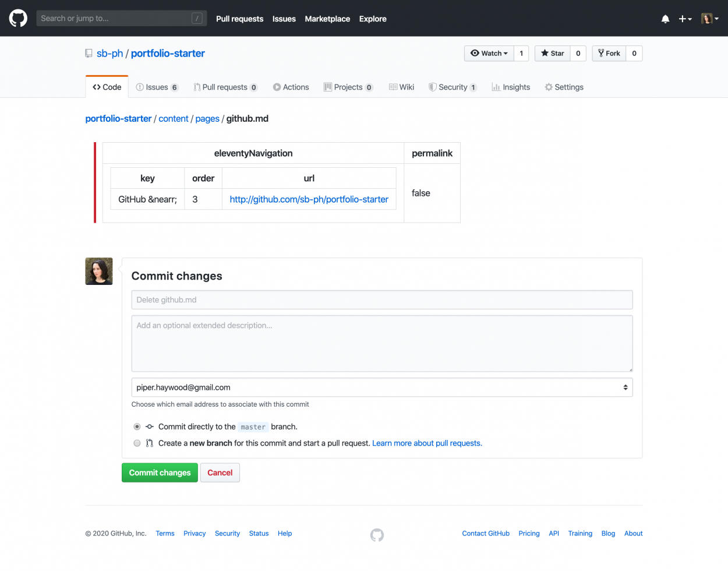
Task: Focus the Search or jump to field
Action: [122, 19]
